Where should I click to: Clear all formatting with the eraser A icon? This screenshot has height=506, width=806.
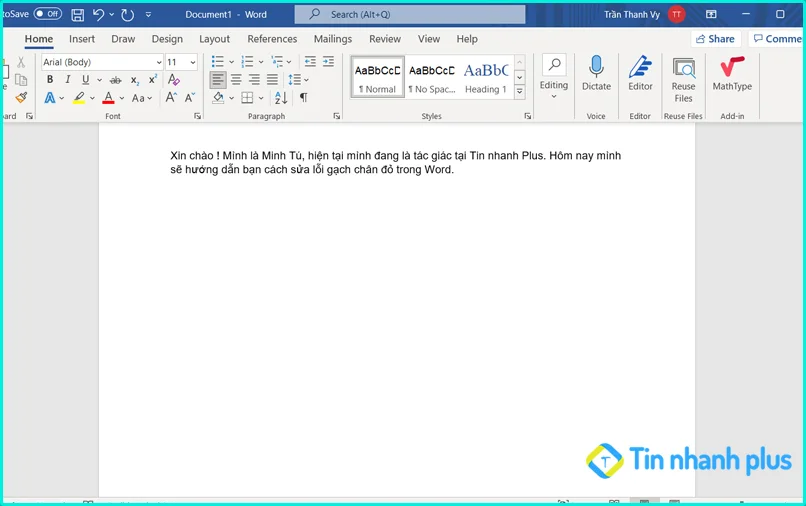click(174, 80)
